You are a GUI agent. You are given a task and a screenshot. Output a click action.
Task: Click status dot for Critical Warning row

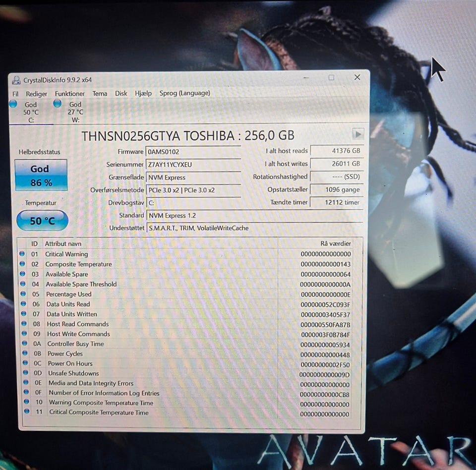point(22,253)
